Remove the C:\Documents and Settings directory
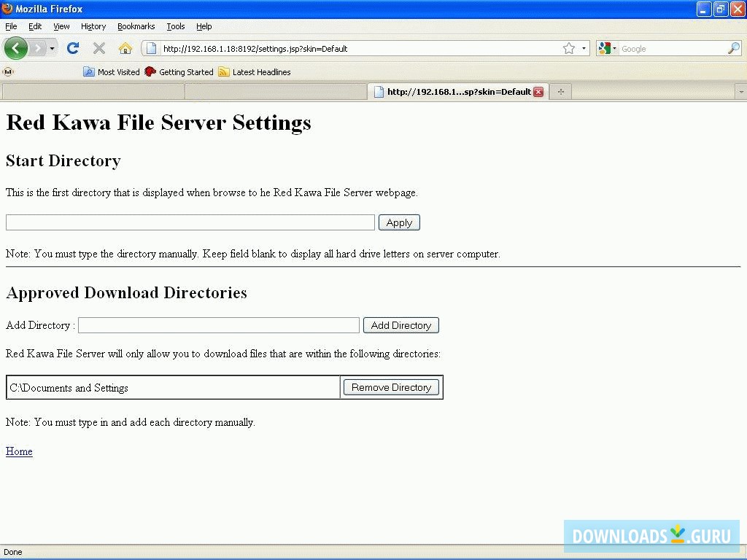 pos(391,387)
